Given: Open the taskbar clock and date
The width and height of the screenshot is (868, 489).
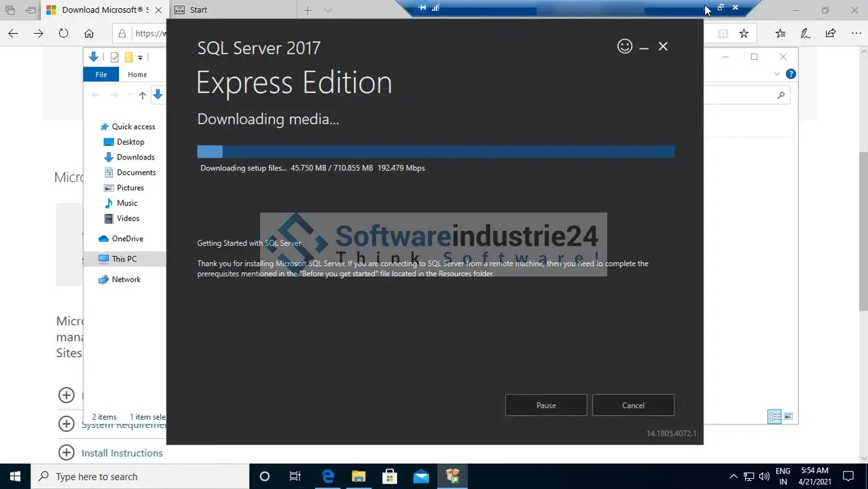Looking at the screenshot, I should coord(815,476).
